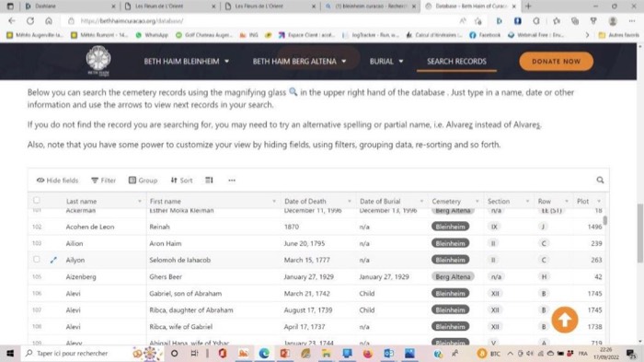Screen dimensions: 644x362
Task: Open a new browser tab with the plus icon
Action: tap(528, 6)
